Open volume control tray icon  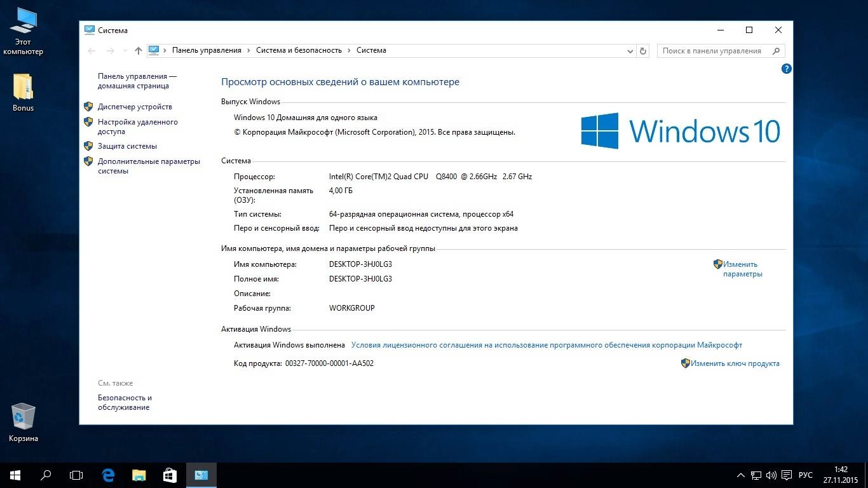coord(771,475)
